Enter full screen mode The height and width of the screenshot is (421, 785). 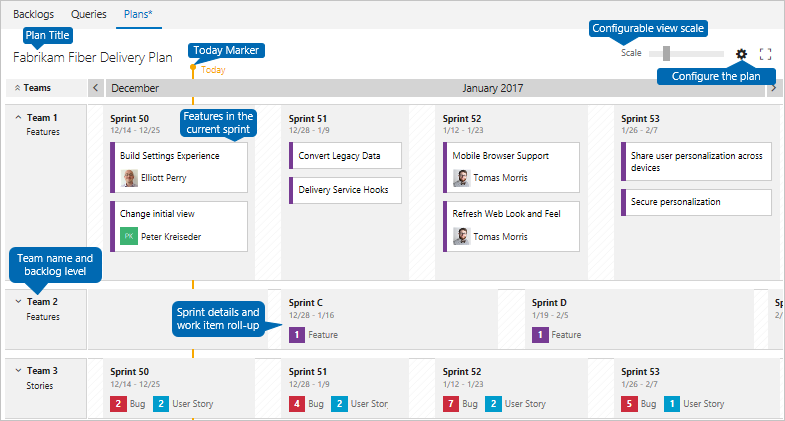coord(766,54)
